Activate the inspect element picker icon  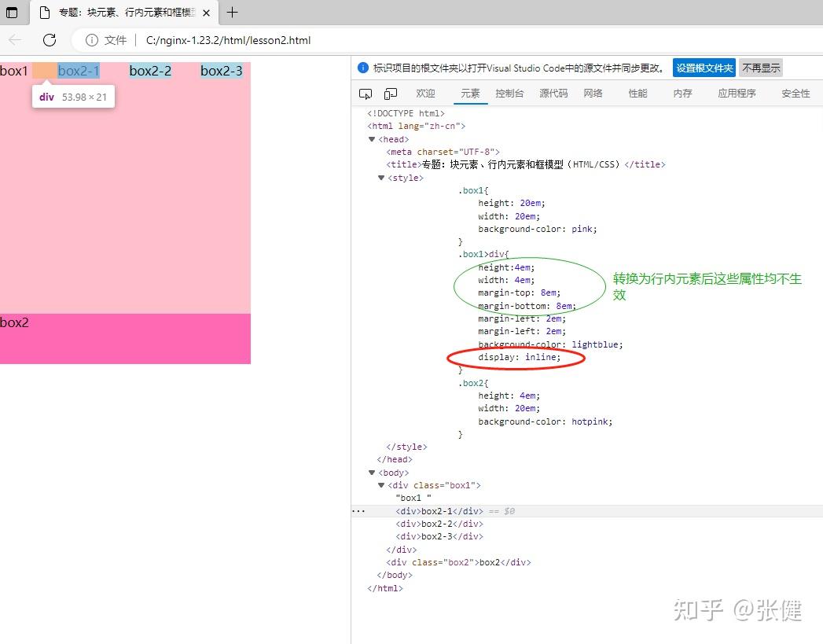pyautogui.click(x=366, y=94)
